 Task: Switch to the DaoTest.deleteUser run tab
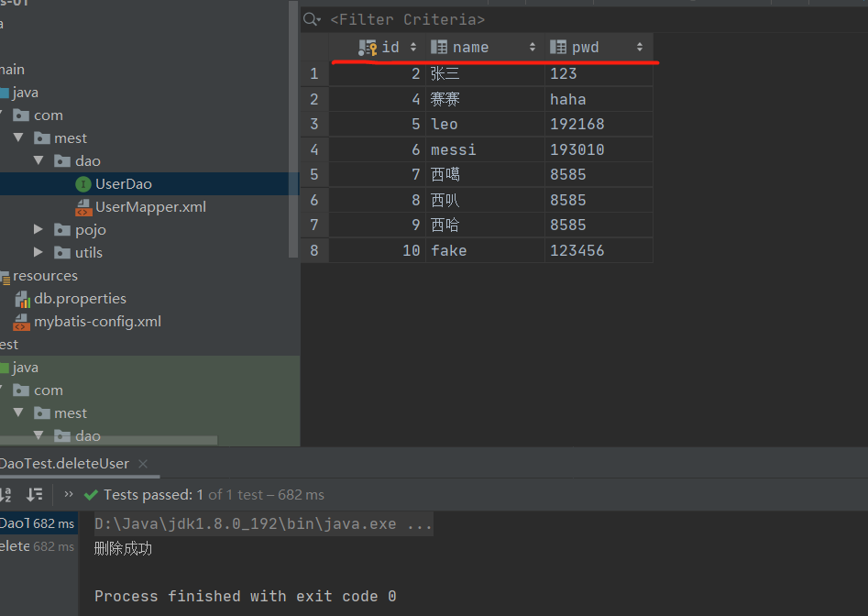point(64,464)
